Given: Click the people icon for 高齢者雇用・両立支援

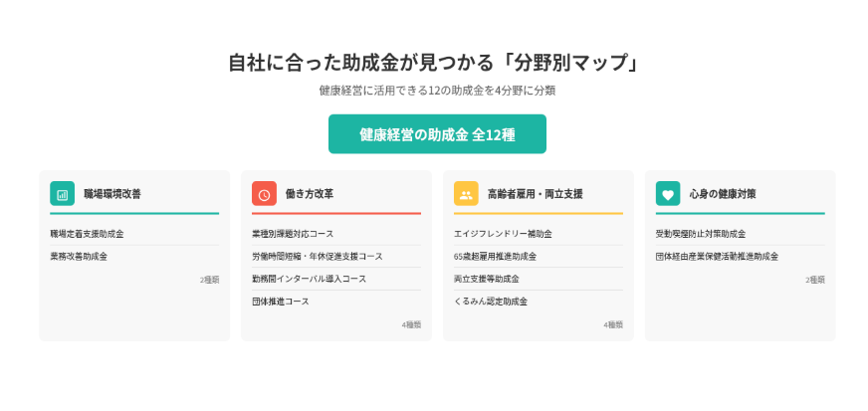Looking at the screenshot, I should (466, 194).
